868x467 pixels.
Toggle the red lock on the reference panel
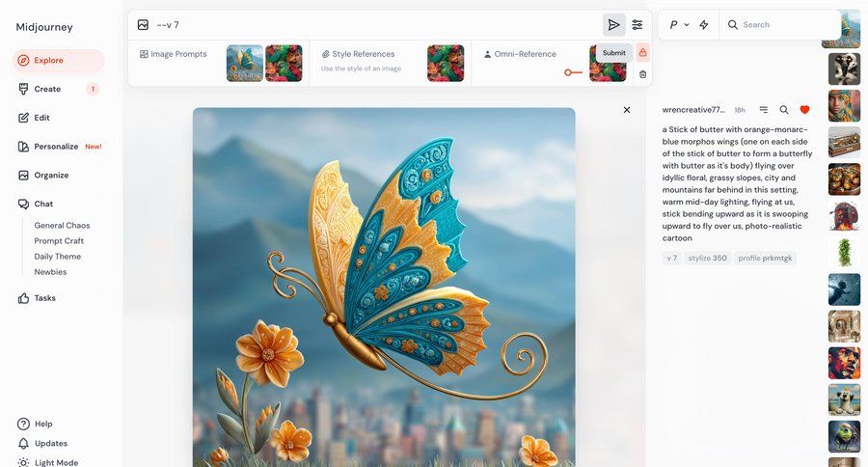pos(643,53)
